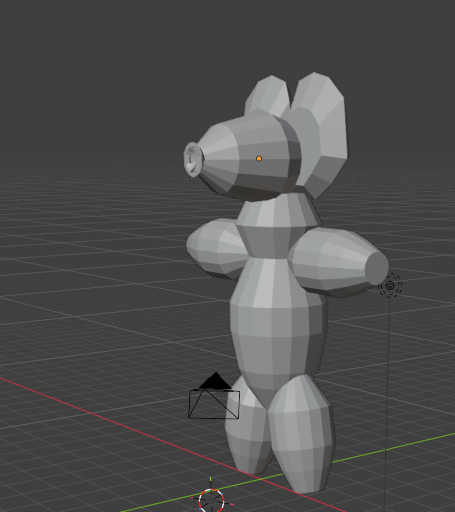Click the model's front leg
Screen dimensions: 455x512
[x=302, y=433]
